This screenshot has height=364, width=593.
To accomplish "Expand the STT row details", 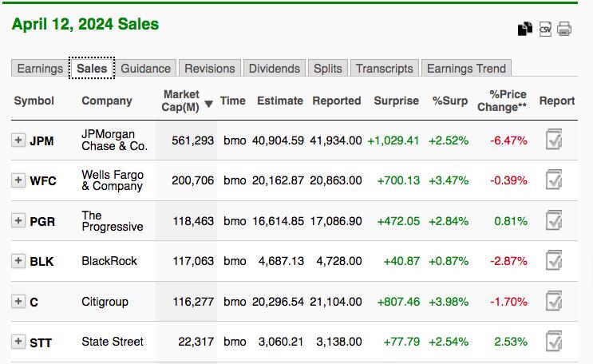I will [18, 342].
